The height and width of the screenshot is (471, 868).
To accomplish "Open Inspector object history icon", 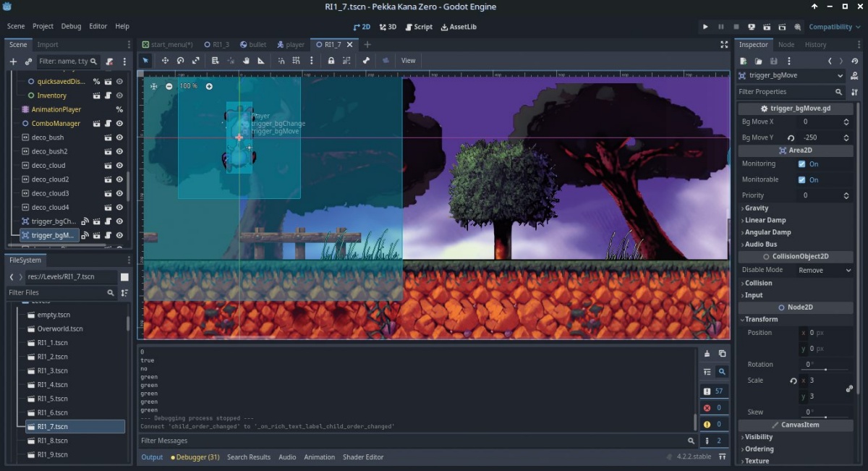I will (x=854, y=61).
